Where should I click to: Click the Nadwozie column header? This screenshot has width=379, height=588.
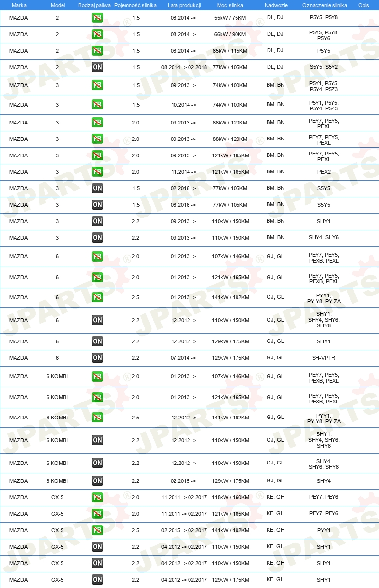pyautogui.click(x=276, y=5)
